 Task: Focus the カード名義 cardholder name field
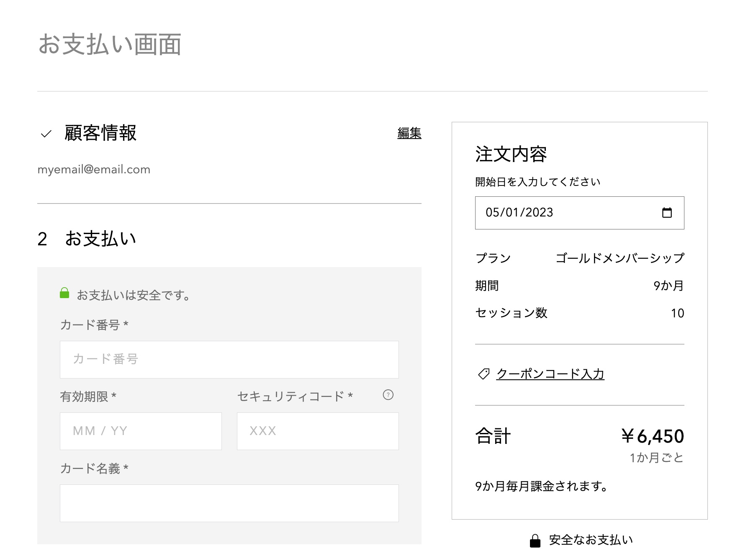click(x=229, y=503)
